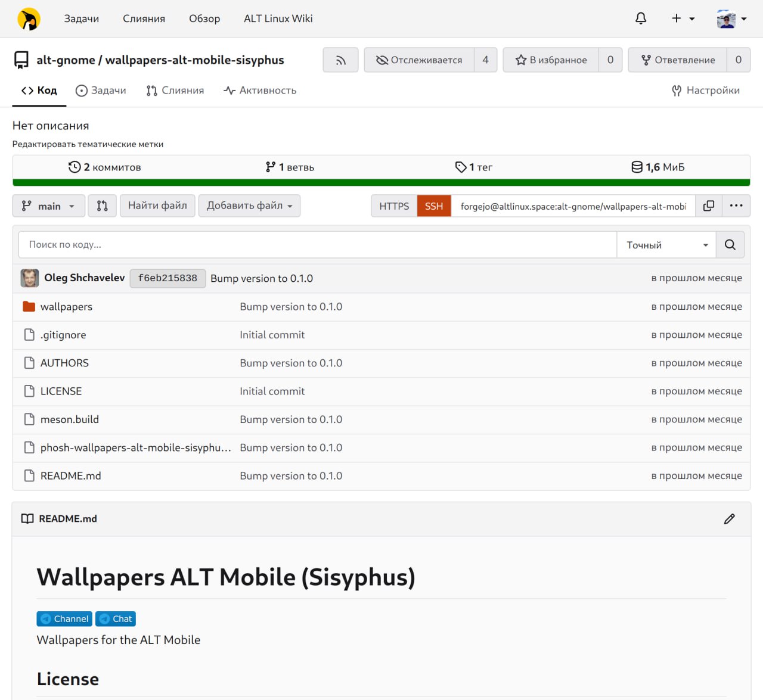763x700 pixels.
Task: Open the Добавить файл dropdown
Action: point(249,206)
